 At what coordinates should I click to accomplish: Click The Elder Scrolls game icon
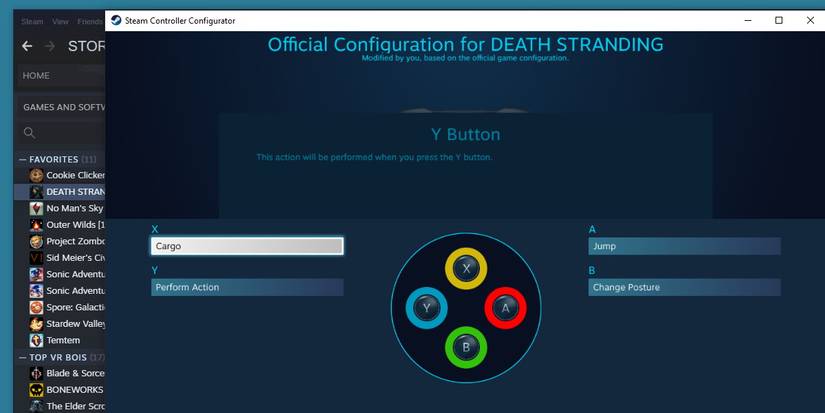coord(36,406)
